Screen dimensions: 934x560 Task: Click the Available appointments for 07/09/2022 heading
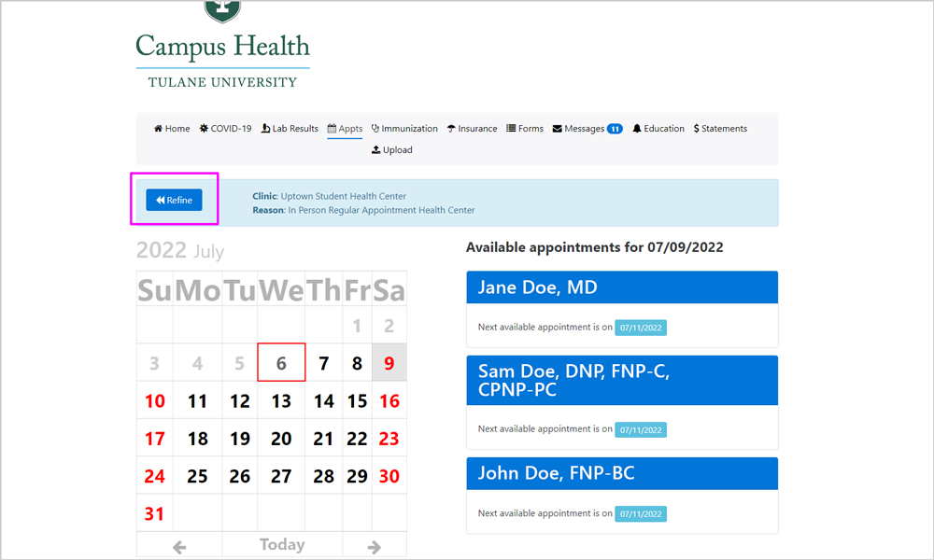(594, 247)
